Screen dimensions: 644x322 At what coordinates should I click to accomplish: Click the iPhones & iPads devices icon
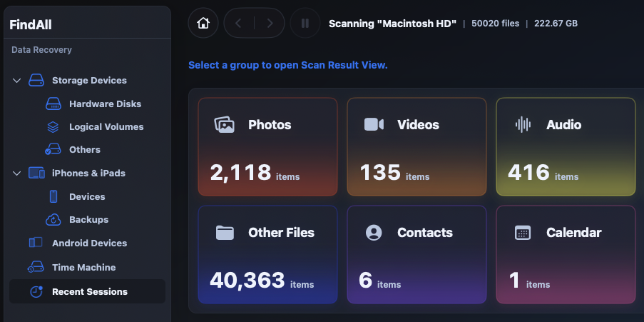(36, 173)
